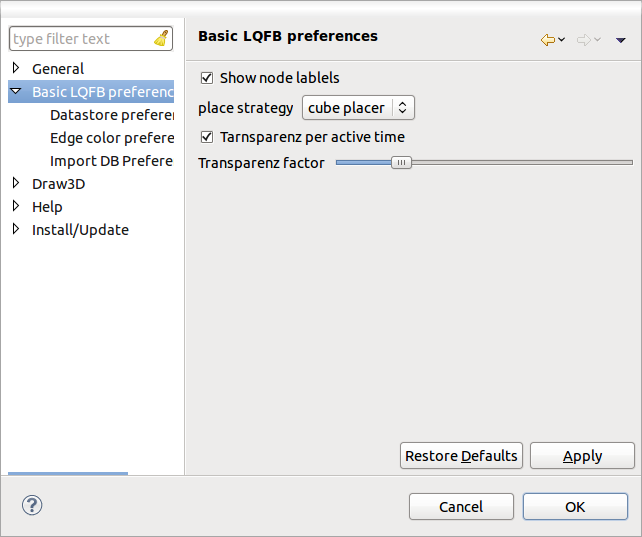This screenshot has width=642, height=537.
Task: Open the back history dropdown arrow
Action: tap(562, 40)
